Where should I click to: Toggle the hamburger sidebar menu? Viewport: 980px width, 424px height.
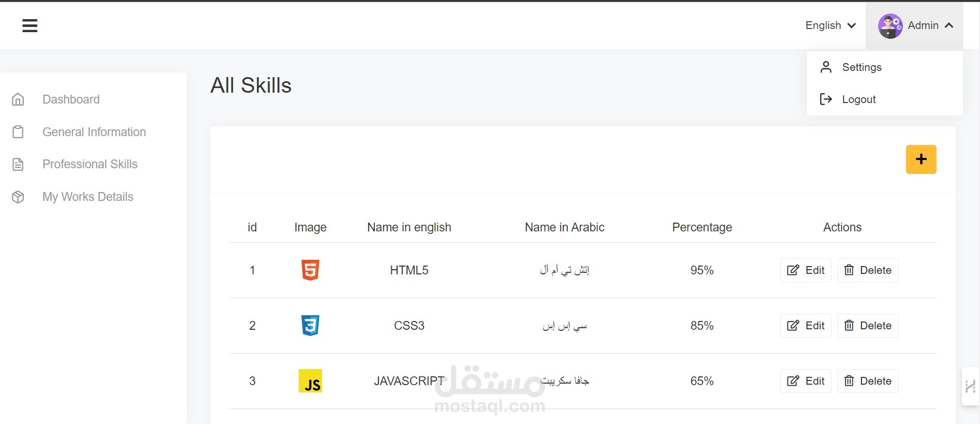[x=30, y=25]
